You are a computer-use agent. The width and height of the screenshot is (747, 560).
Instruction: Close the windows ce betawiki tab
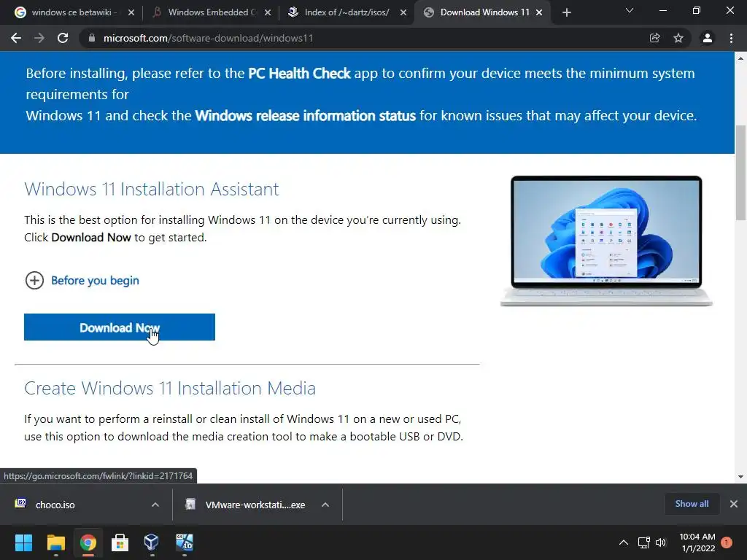131,13
